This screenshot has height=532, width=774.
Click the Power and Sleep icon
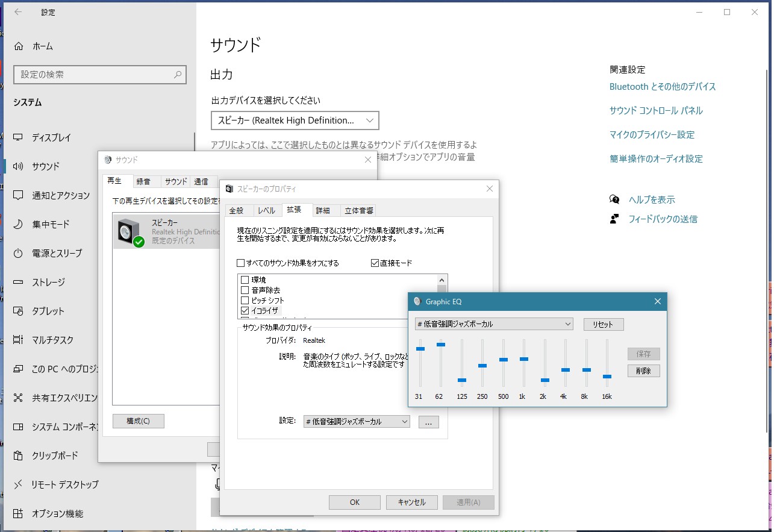coord(19,253)
